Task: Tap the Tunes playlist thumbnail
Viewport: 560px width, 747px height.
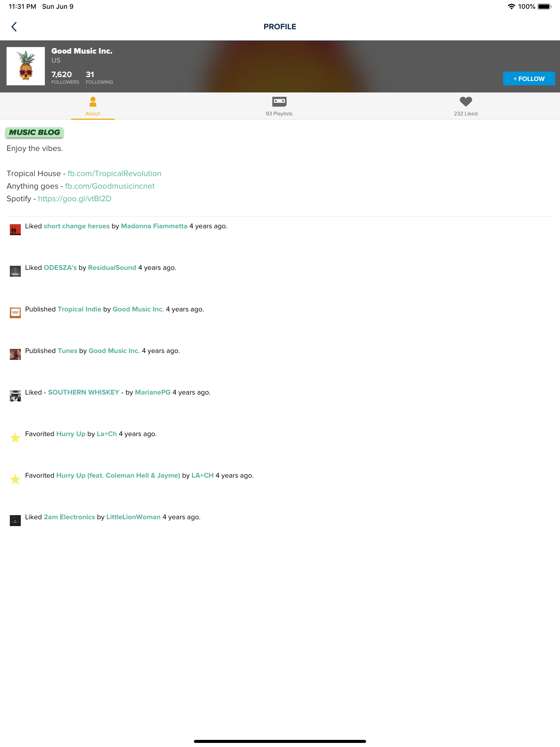Action: coord(15,354)
